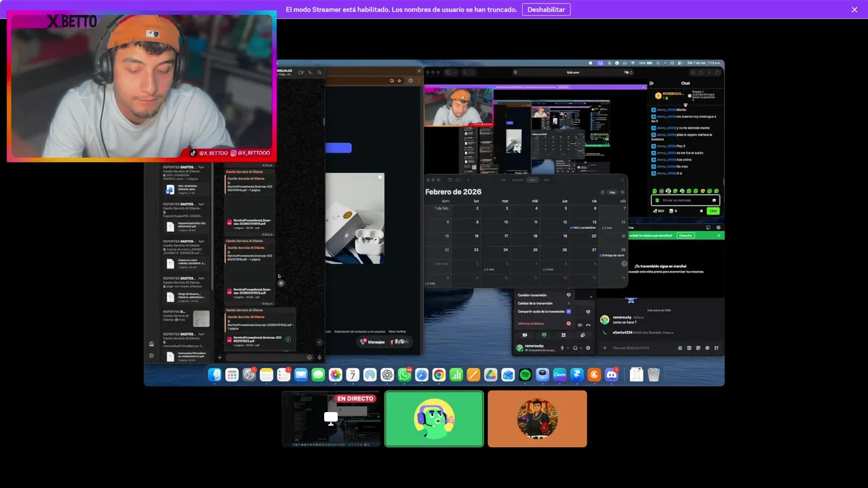This screenshot has height=488, width=868.
Task: Start a WhatsApp video call
Action: 300,73
